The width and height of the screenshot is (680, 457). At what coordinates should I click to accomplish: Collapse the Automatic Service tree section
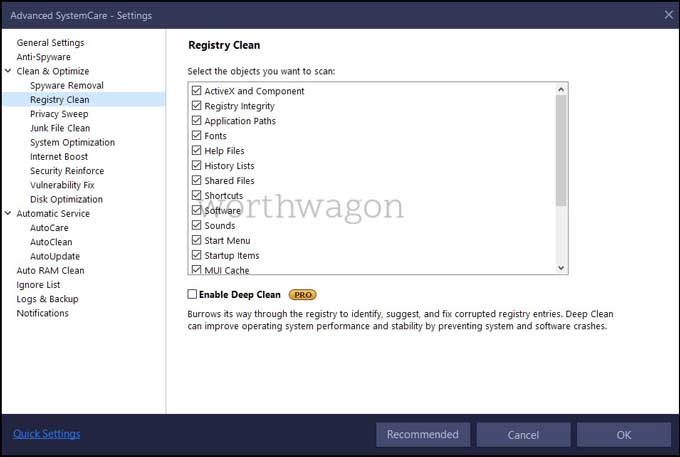click(8, 214)
